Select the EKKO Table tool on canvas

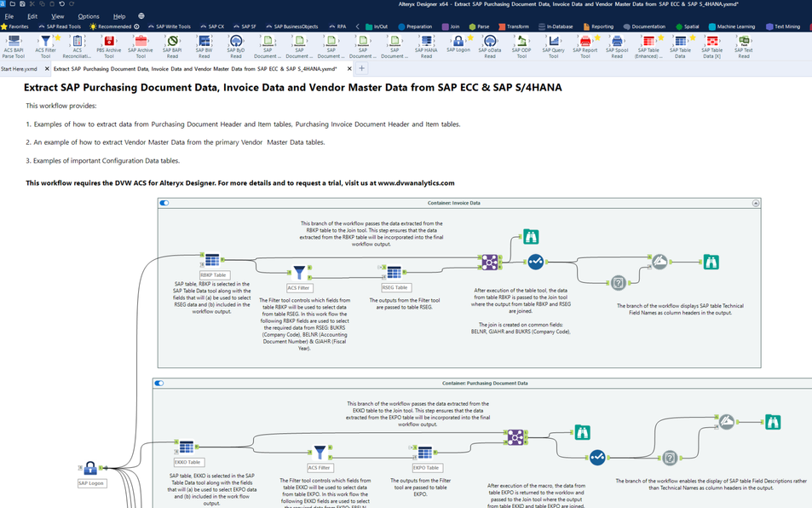[x=187, y=447]
